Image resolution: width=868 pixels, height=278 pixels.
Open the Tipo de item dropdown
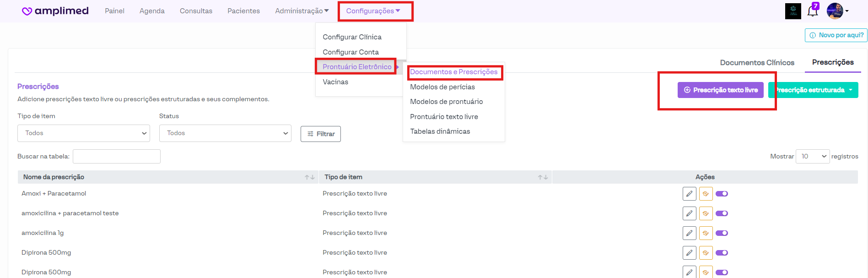[84, 133]
